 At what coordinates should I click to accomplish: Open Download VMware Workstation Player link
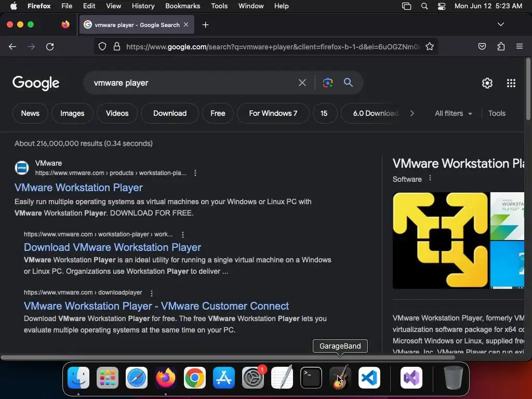(x=112, y=247)
